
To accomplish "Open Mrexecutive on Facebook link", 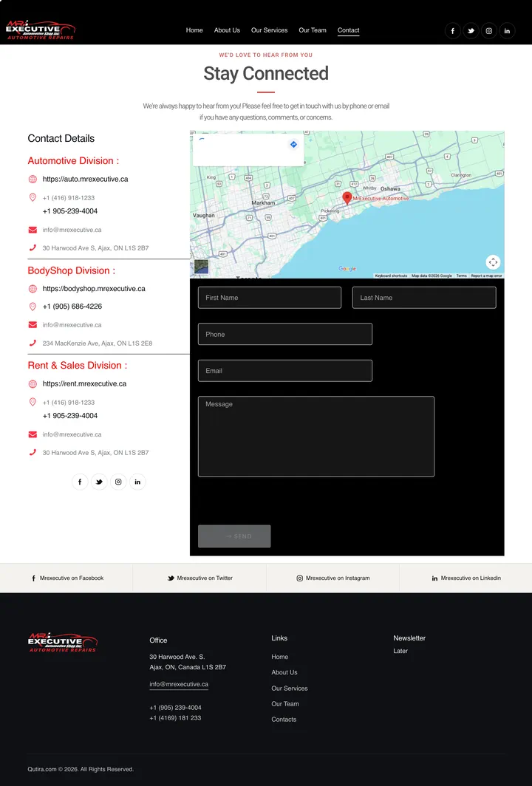I will pos(67,578).
